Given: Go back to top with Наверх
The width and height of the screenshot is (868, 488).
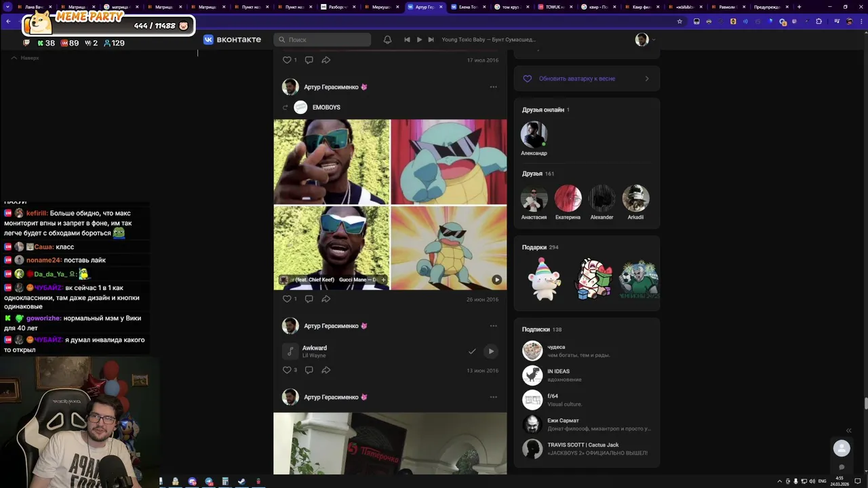Looking at the screenshot, I should pyautogui.click(x=25, y=58).
